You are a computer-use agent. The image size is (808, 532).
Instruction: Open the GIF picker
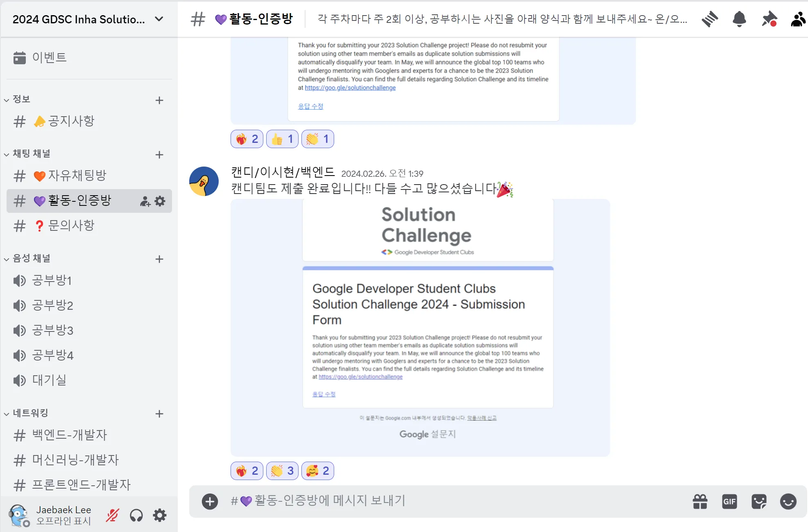(x=729, y=501)
